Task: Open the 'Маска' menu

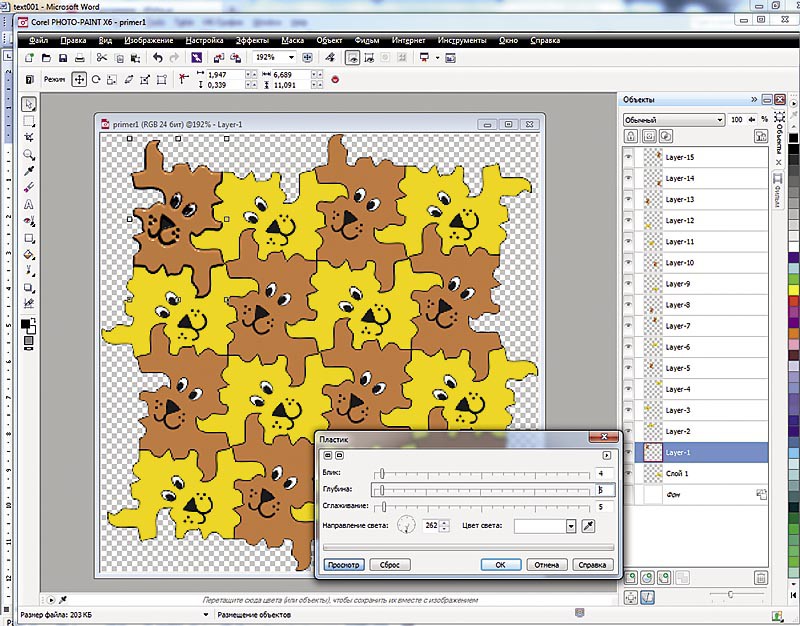Action: 293,41
